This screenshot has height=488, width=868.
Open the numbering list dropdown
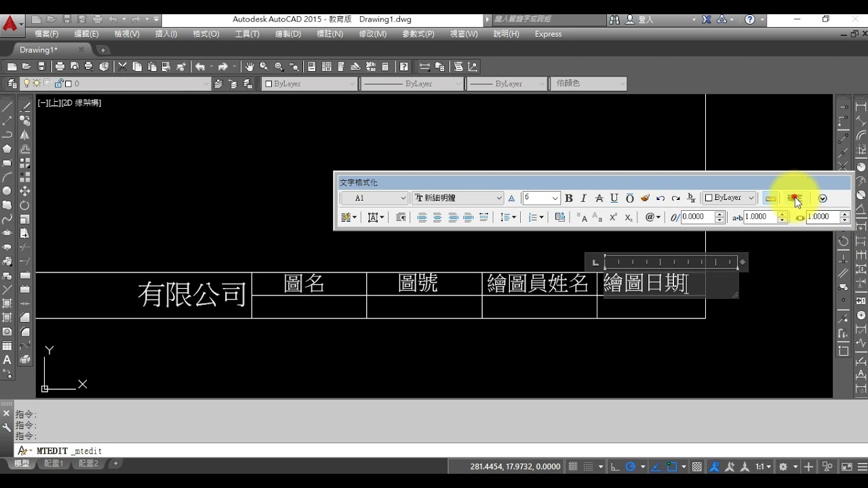click(x=536, y=218)
